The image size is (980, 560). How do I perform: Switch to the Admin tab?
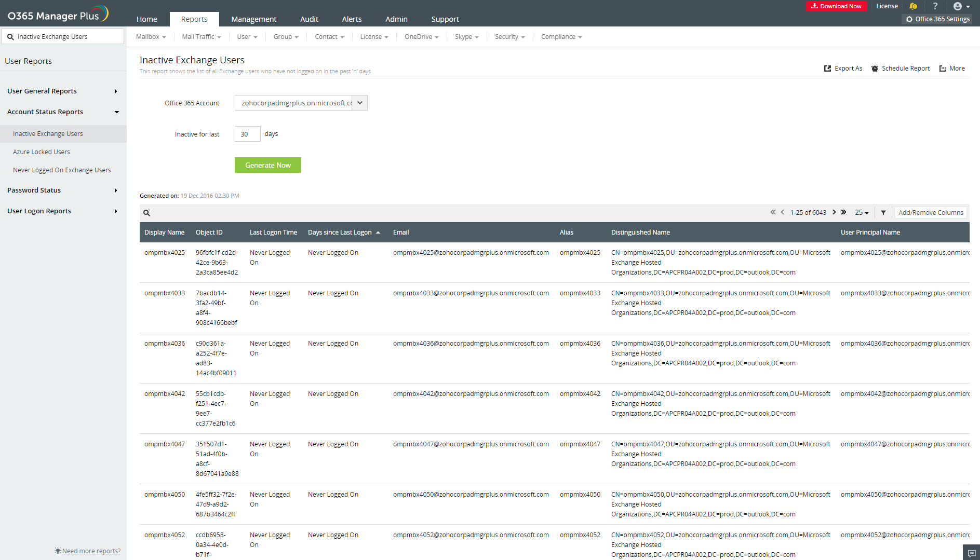[x=396, y=19]
